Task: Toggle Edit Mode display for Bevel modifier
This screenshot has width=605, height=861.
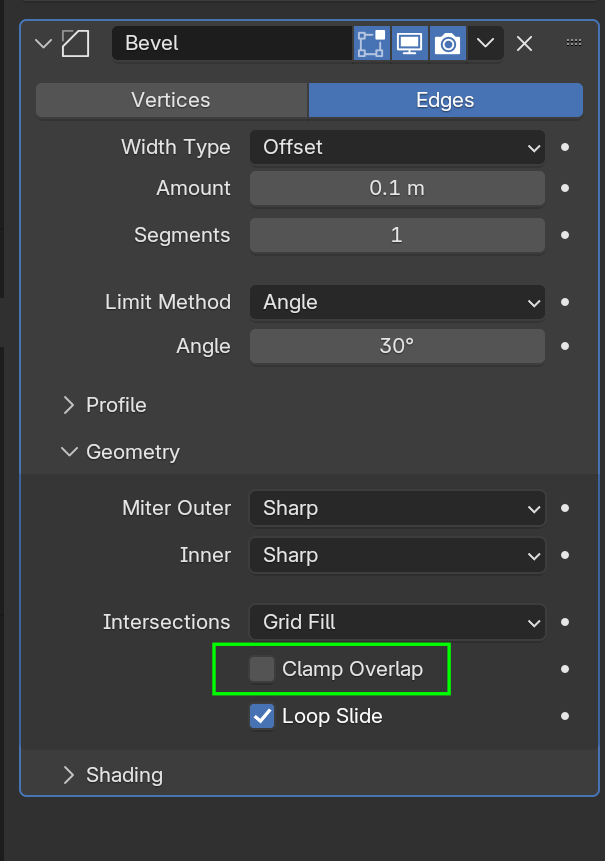Action: coord(371,43)
